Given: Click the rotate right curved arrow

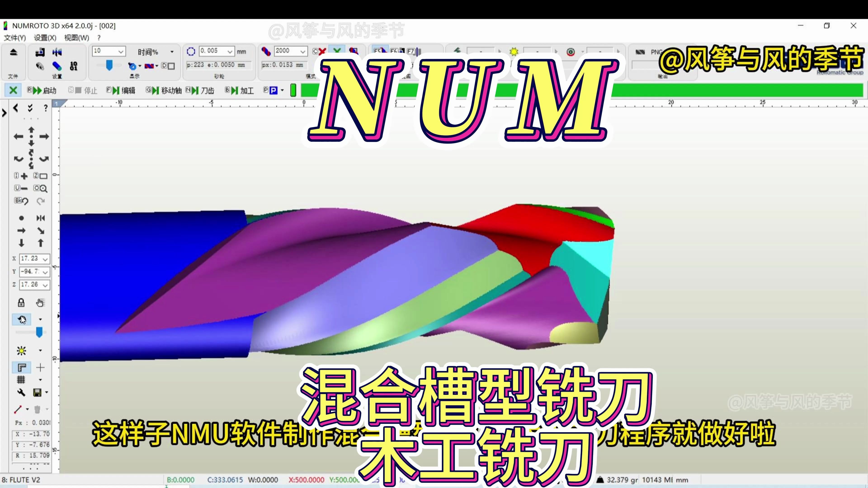Looking at the screenshot, I should click(x=44, y=159).
